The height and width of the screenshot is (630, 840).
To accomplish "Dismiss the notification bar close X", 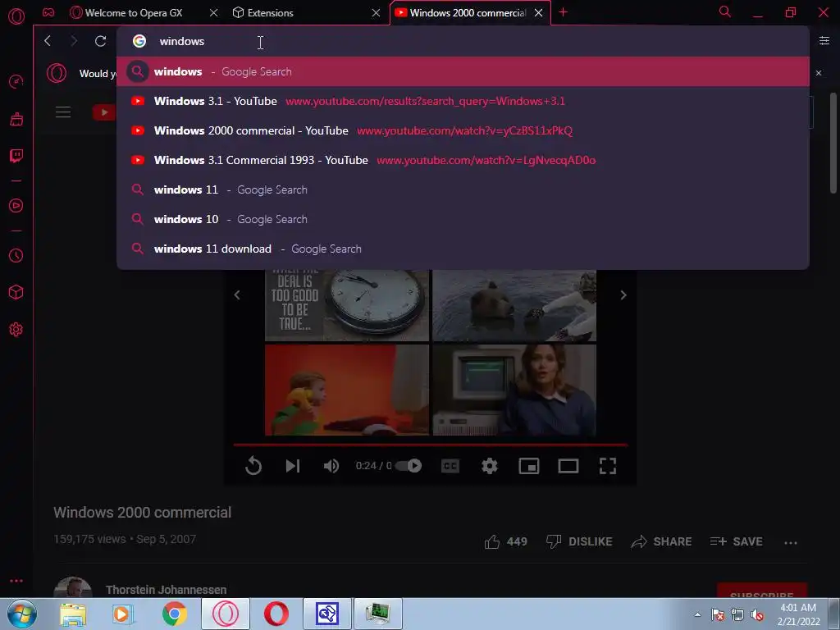I will pos(818,73).
